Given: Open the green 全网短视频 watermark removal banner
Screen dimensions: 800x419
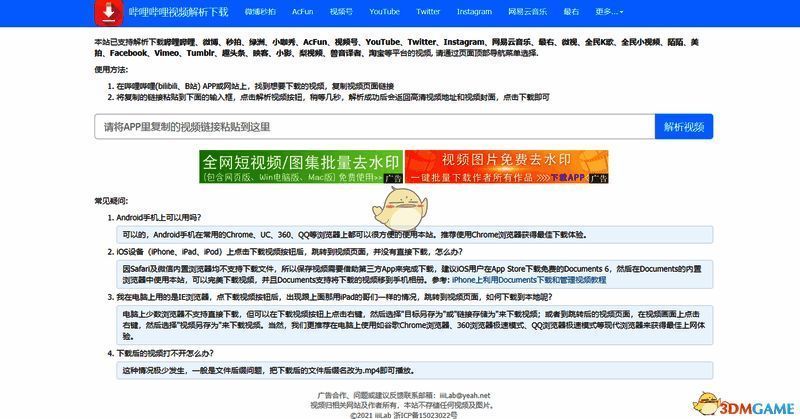Looking at the screenshot, I should coord(300,168).
